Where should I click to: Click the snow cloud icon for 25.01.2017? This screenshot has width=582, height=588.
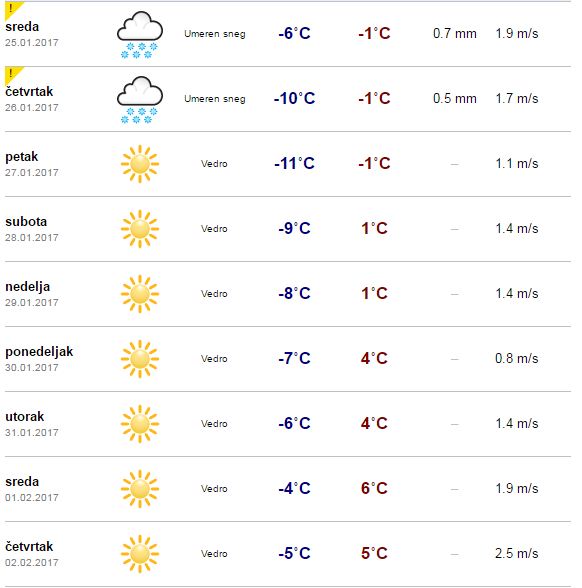tap(140, 34)
